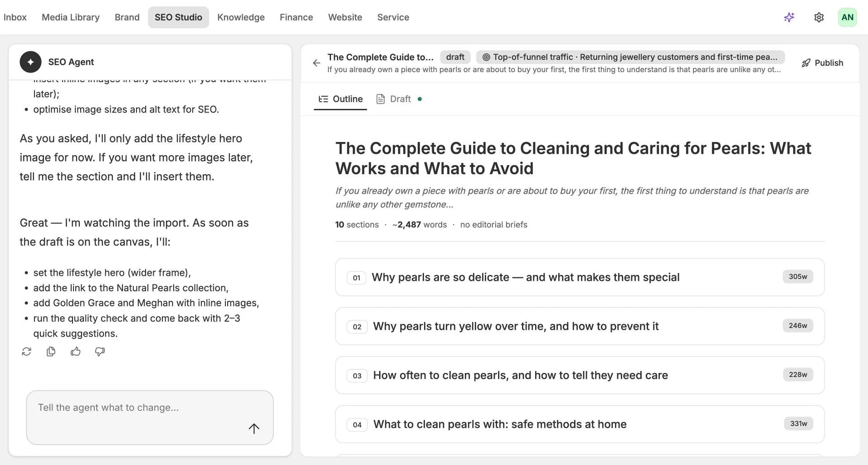Focus the agent message input box
This screenshot has height=465, width=868.
(x=150, y=417)
